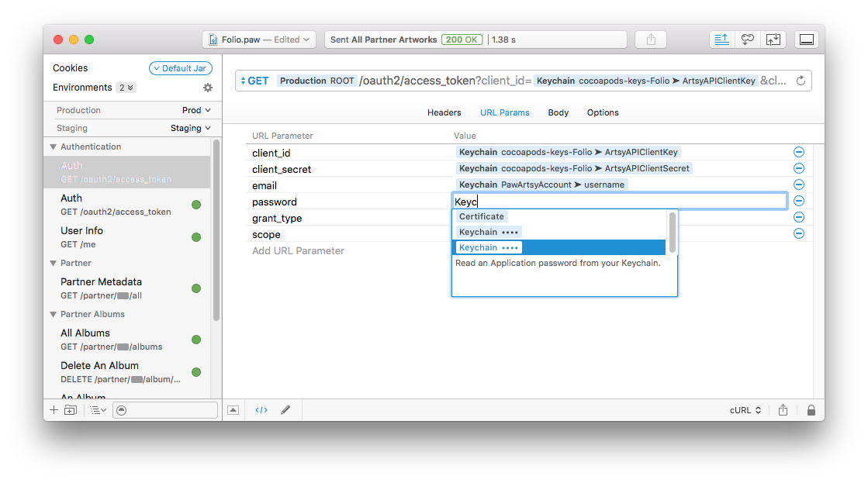
Task: Open the Headers tab
Action: click(444, 112)
